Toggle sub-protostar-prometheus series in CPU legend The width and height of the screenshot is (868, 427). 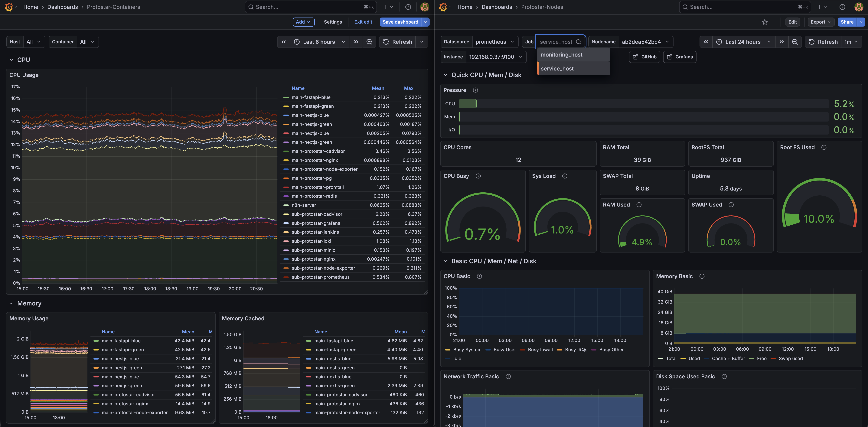click(320, 277)
